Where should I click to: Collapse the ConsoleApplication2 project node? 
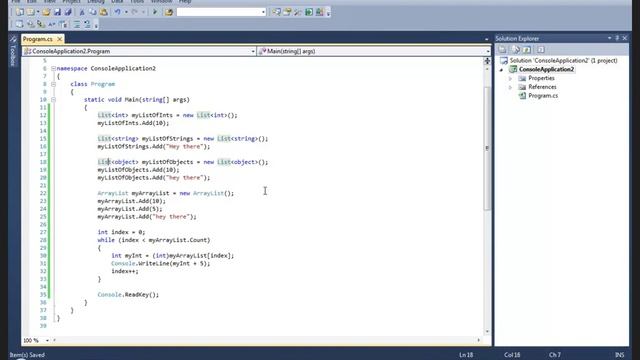coord(502,69)
